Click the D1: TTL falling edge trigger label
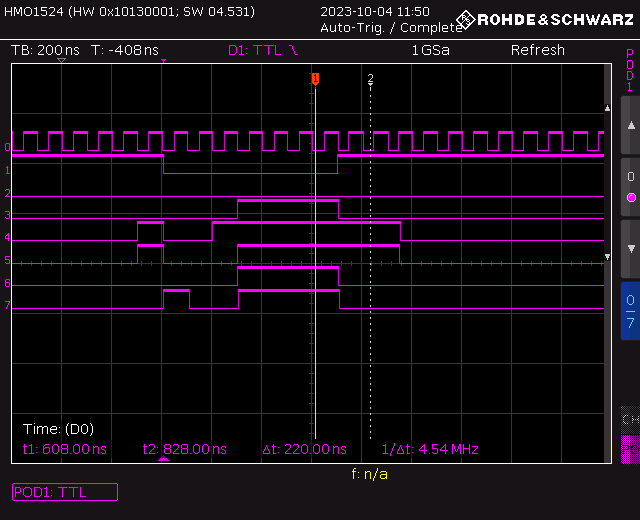 (x=263, y=50)
